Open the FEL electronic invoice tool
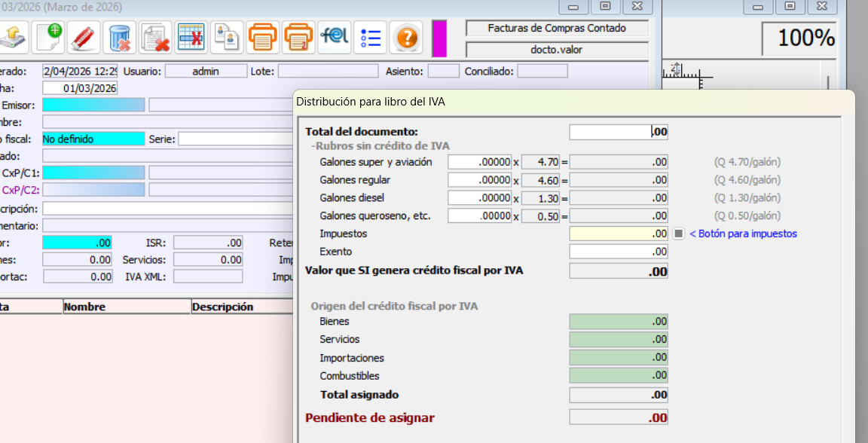The image size is (868, 443). [x=334, y=36]
